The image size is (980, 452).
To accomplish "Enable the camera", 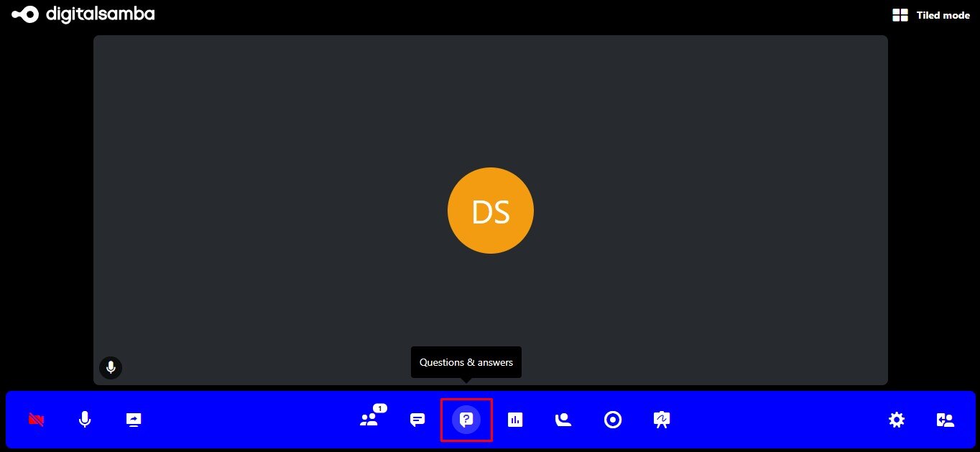I will click(36, 420).
